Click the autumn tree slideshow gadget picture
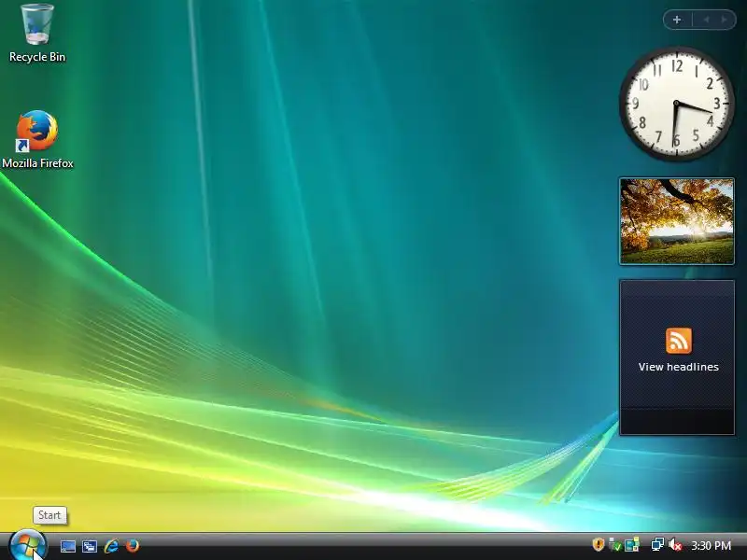747x560 pixels. pos(676,221)
